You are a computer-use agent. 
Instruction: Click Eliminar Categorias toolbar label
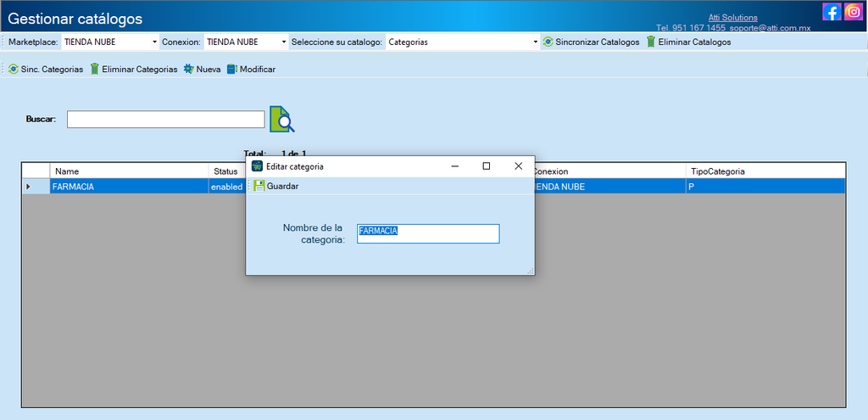140,70
